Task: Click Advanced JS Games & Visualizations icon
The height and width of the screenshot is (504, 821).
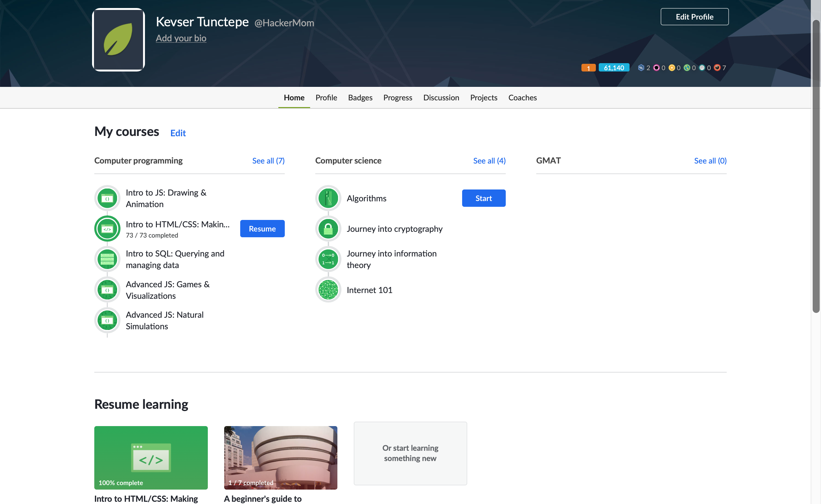Action: 107,290
